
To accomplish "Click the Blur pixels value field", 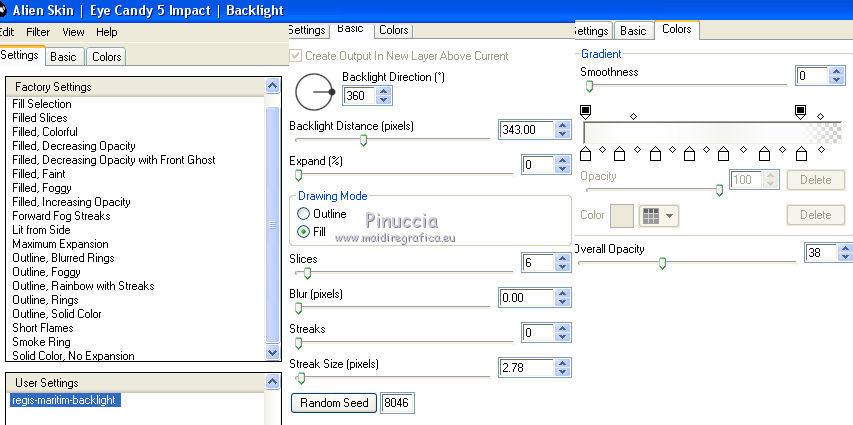I will (526, 298).
